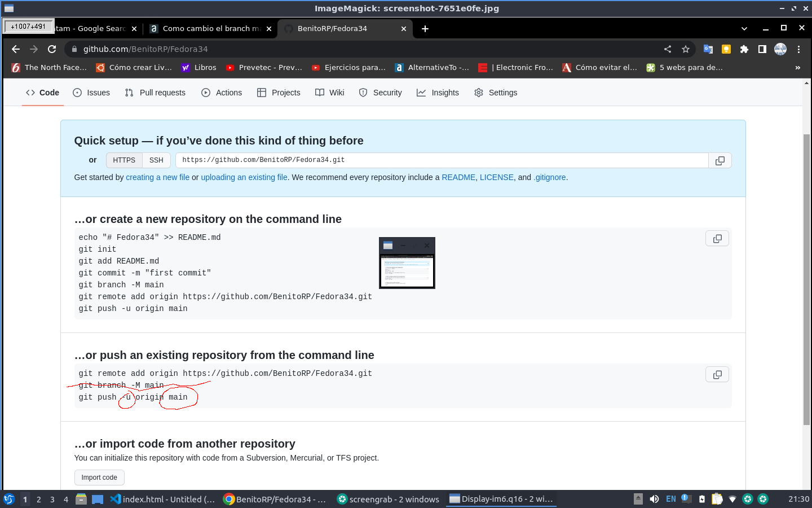The image size is (812, 508).
Task: Switch to workspace 2 in the taskbar
Action: coord(38,500)
